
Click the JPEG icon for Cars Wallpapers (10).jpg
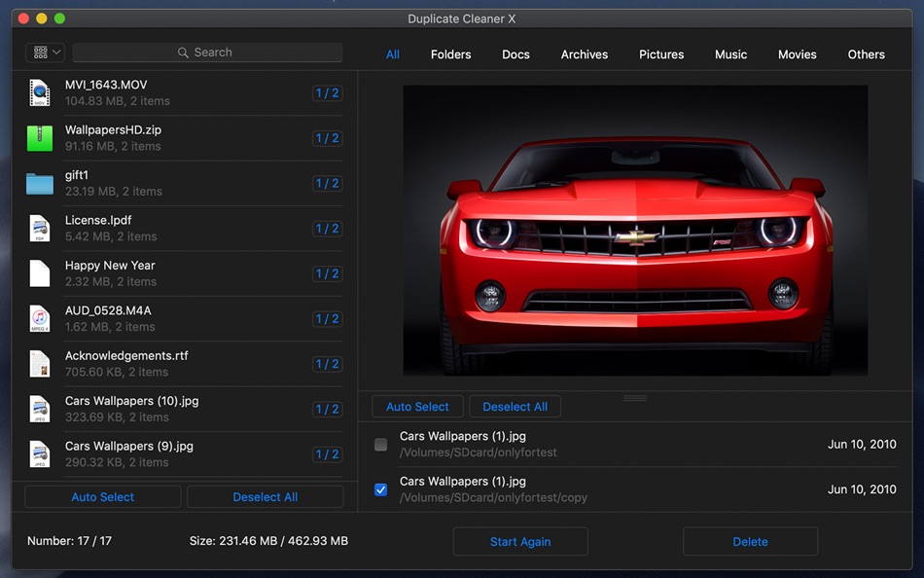coord(40,409)
